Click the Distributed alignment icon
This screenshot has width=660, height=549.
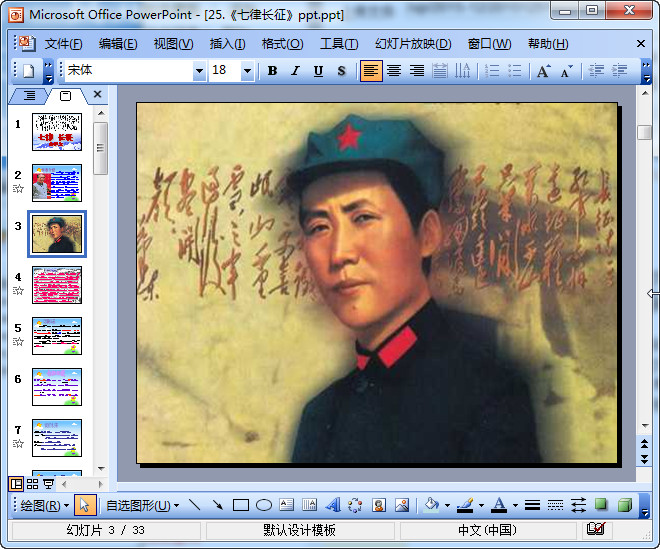pyautogui.click(x=440, y=71)
